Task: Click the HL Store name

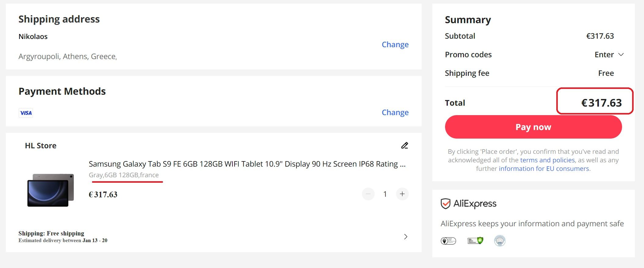Action: (x=41, y=146)
